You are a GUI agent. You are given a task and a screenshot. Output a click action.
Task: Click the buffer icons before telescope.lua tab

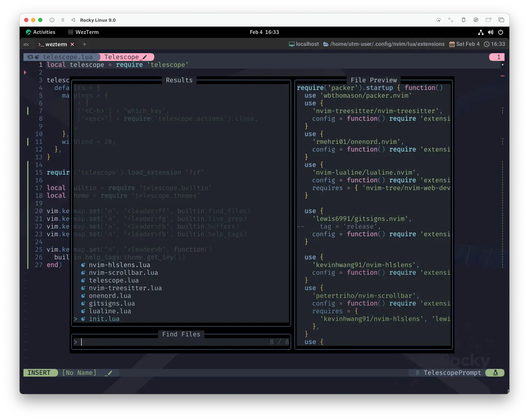point(33,57)
